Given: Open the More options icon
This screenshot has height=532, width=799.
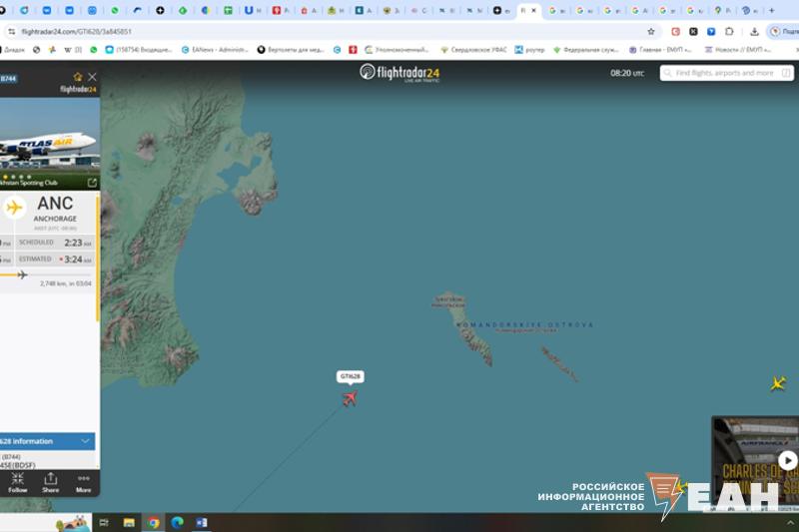Looking at the screenshot, I should click(x=83, y=481).
